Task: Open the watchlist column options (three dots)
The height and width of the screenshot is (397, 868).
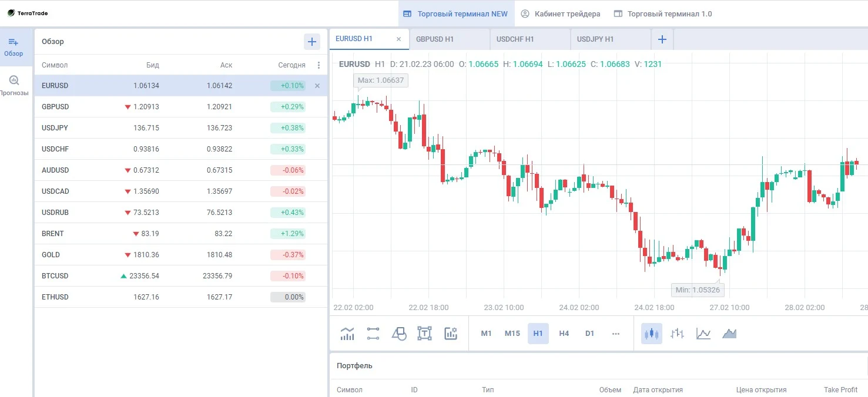Action: tap(319, 65)
